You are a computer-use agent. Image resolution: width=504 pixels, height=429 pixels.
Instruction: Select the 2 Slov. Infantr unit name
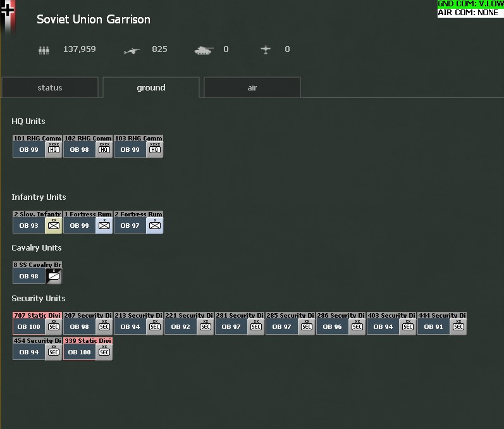pos(37,214)
